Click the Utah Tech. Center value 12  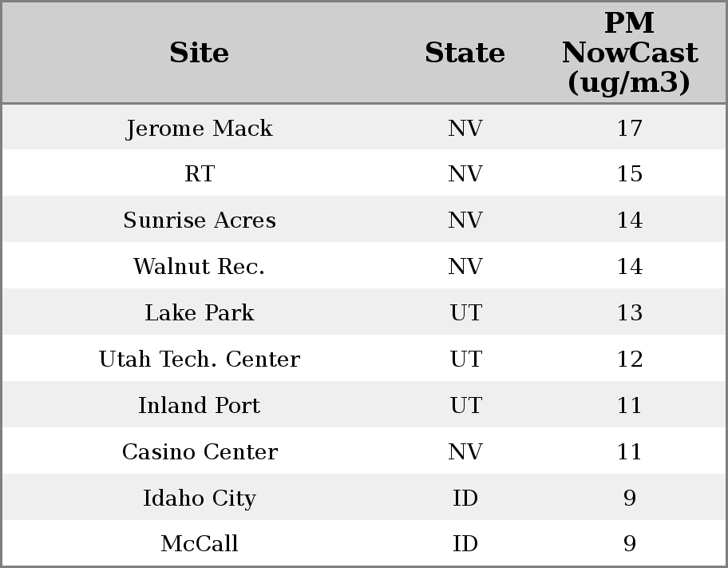629,359
